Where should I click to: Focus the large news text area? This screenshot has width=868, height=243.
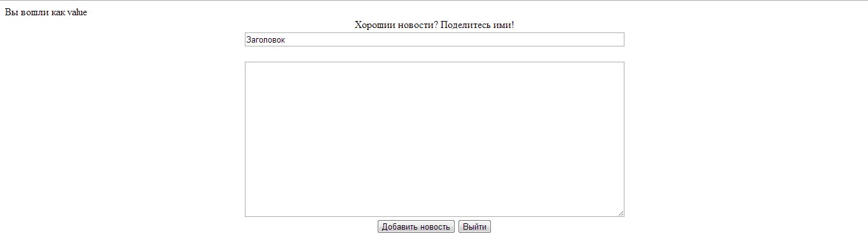pos(434,139)
